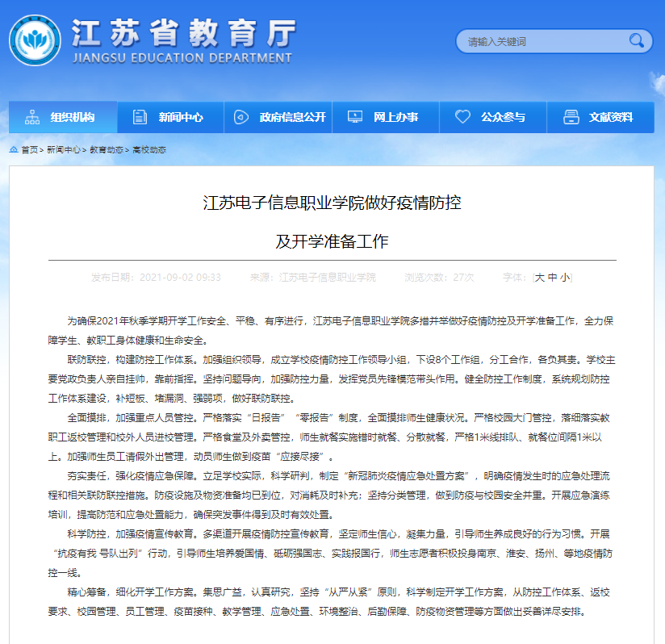Click paragraph starting 科学防控，加强疫情宣传教育
Image resolution: width=665 pixels, height=644 pixels.
(330, 554)
